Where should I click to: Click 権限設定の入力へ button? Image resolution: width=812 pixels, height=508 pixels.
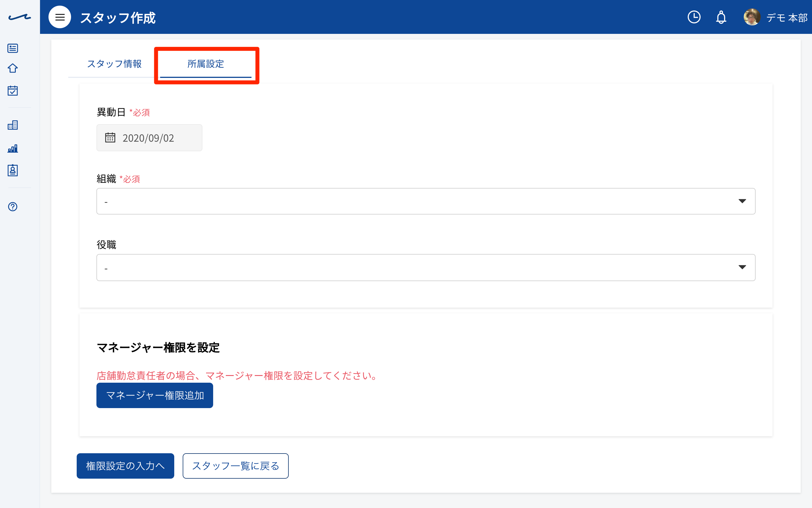pyautogui.click(x=125, y=466)
